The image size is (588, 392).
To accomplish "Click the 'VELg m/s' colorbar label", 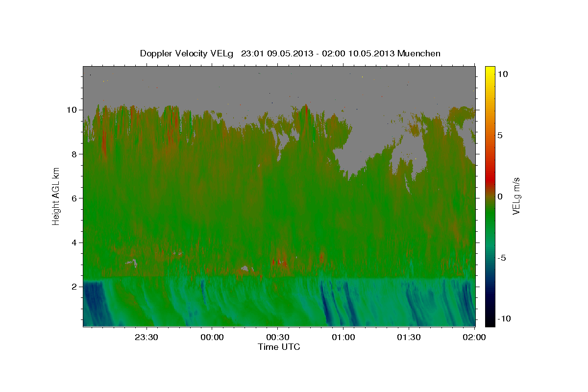I will [x=516, y=196].
